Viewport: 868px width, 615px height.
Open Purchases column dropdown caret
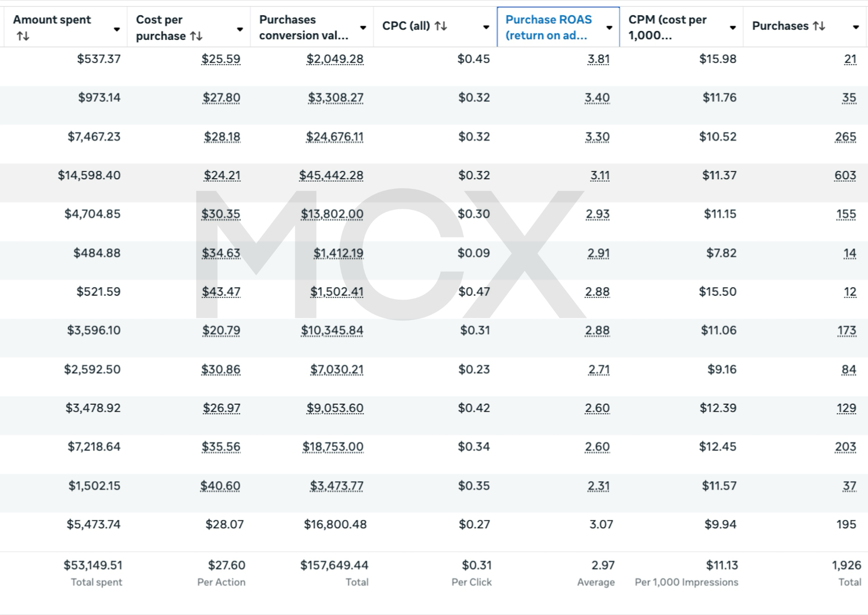tap(856, 27)
